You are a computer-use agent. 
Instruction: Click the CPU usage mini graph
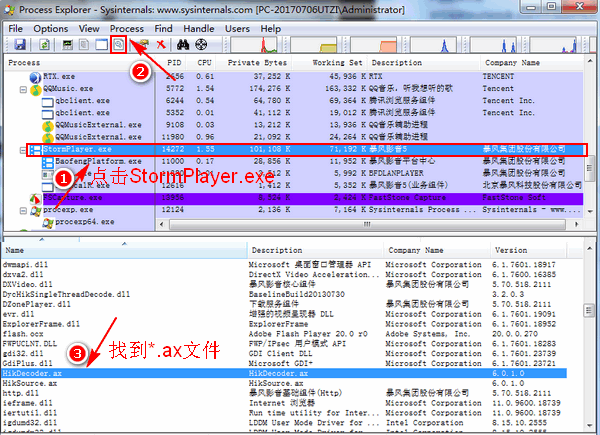254,45
